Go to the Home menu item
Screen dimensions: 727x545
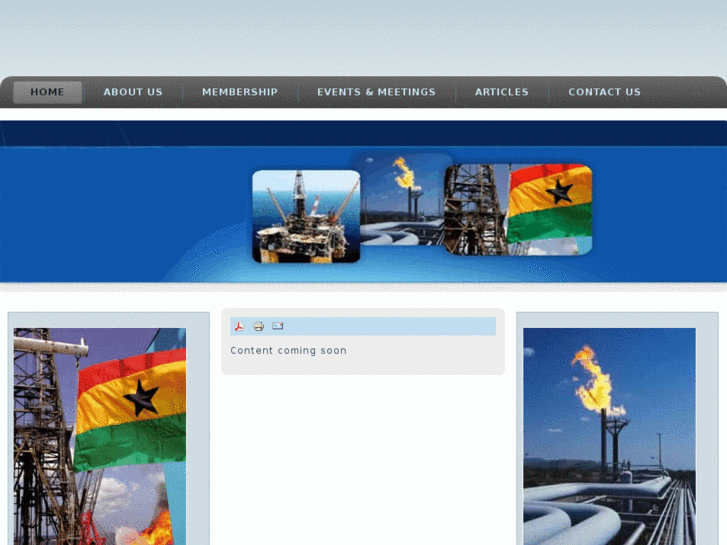tap(48, 92)
